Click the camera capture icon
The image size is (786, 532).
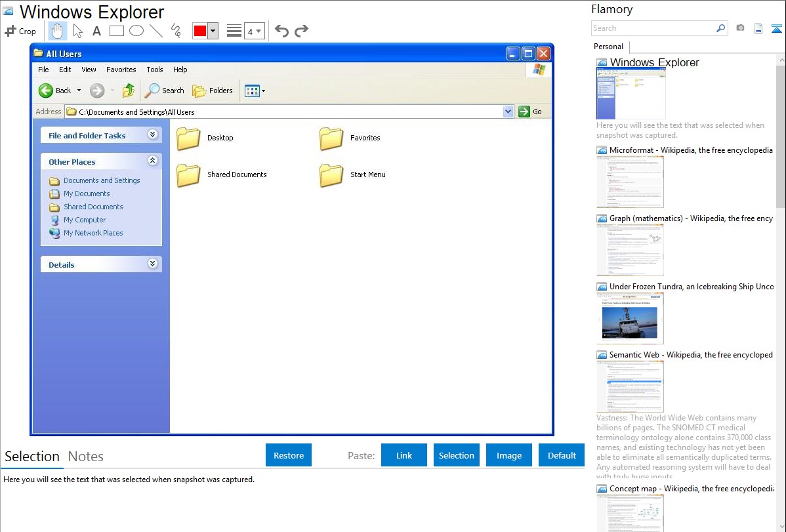(740, 28)
